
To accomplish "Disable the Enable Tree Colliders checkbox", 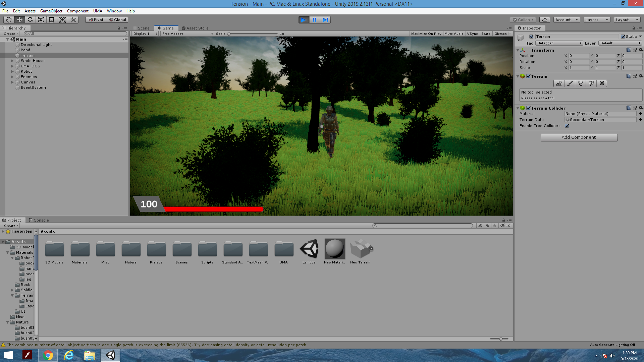I will pyautogui.click(x=567, y=126).
